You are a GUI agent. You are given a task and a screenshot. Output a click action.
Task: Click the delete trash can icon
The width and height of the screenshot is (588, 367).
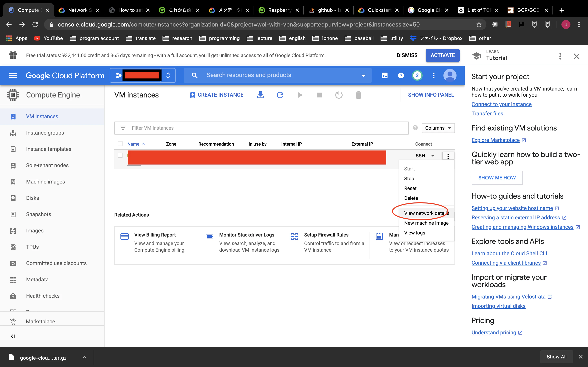pyautogui.click(x=358, y=95)
